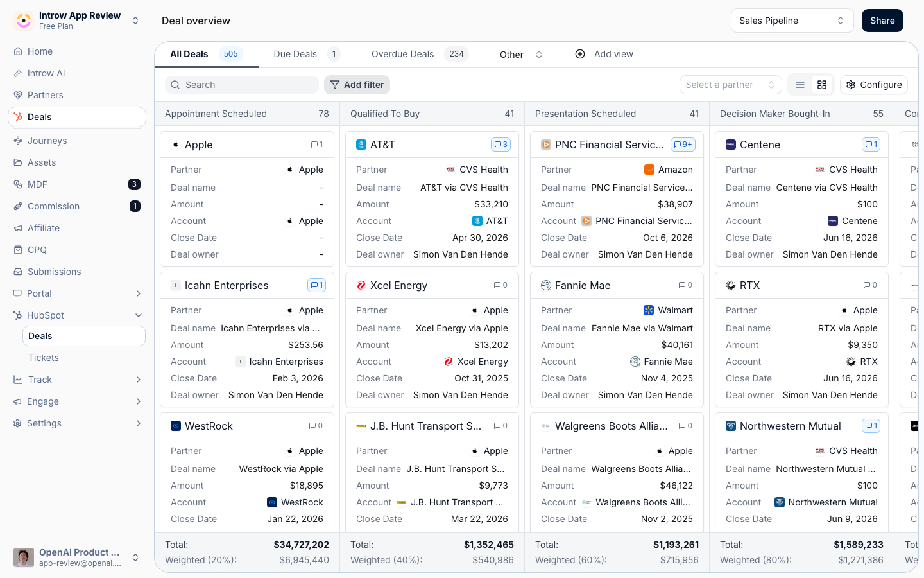Image resolution: width=924 pixels, height=578 pixels.
Task: Open the WestRock deal card title
Action: point(209,426)
